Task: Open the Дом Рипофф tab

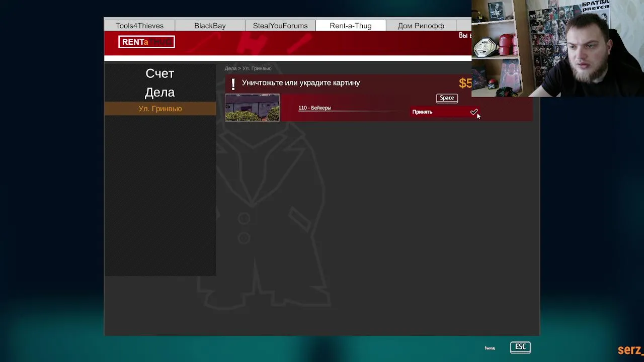Action: 421,26
